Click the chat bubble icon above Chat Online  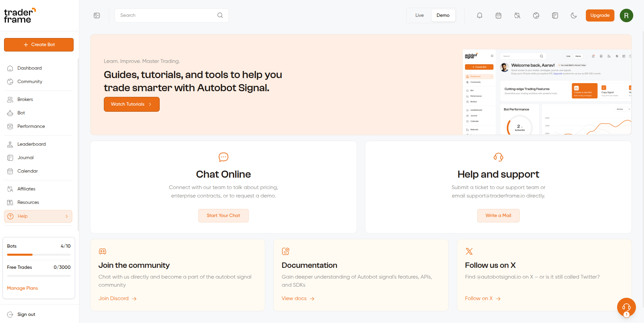(x=224, y=157)
